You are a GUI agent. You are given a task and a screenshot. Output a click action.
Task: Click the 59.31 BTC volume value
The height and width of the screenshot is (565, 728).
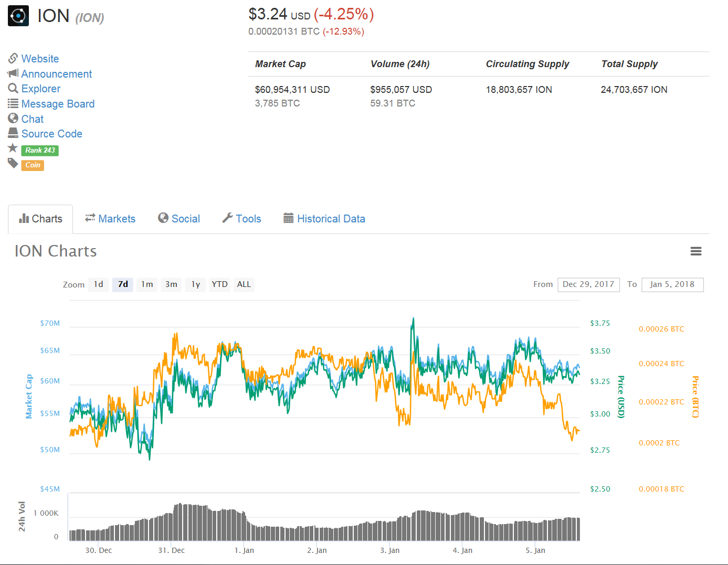coord(393,103)
